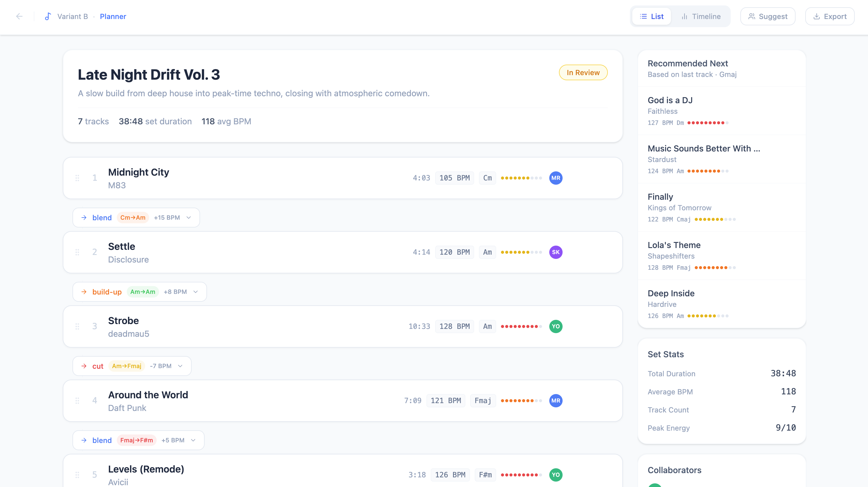Viewport: 868px width, 487px height.
Task: Grab the drag handle for Midnight City
Action: pyautogui.click(x=77, y=178)
